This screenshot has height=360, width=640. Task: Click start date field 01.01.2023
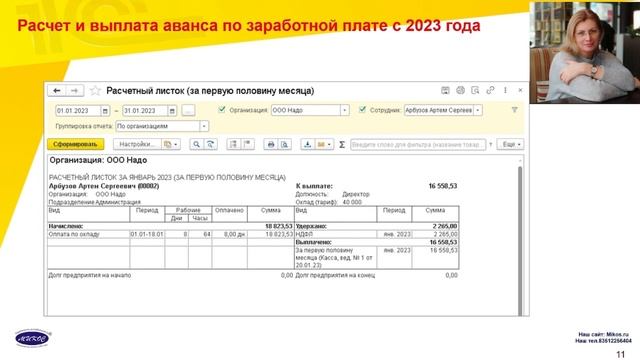coord(78,111)
